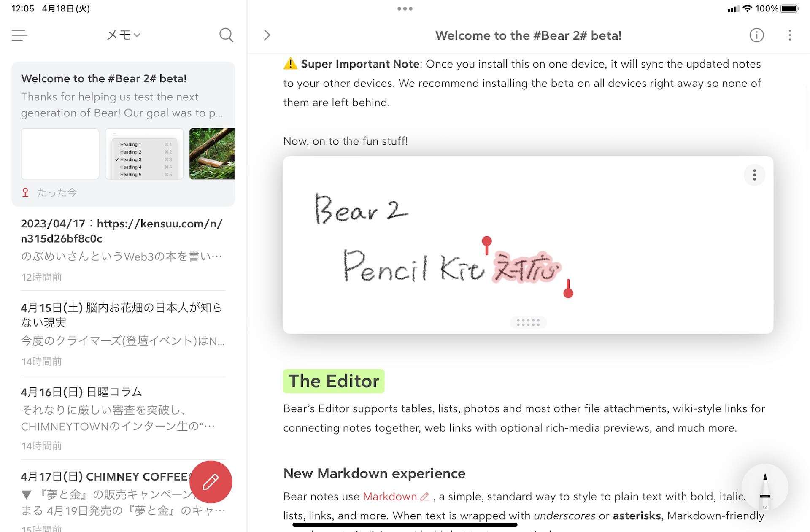Viewport: 810px width, 532px height.
Task: Open the sidebar hamburger menu
Action: pyautogui.click(x=19, y=35)
